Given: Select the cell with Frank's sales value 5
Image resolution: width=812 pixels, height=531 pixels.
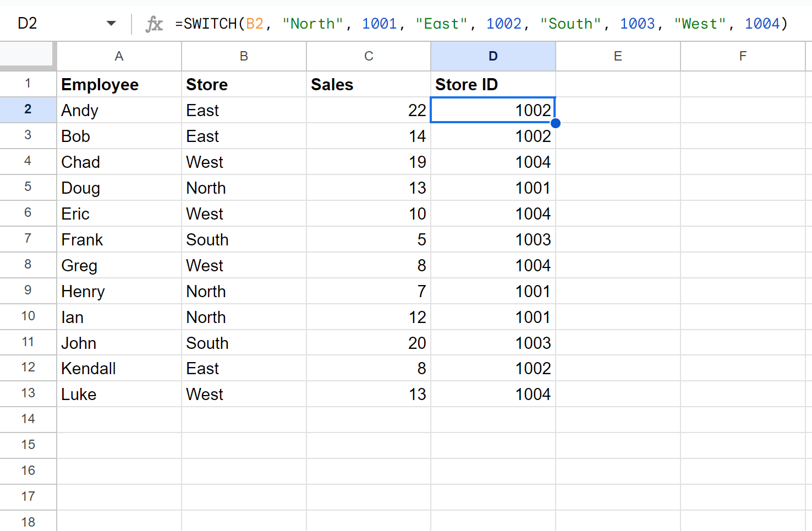Looking at the screenshot, I should (368, 239).
